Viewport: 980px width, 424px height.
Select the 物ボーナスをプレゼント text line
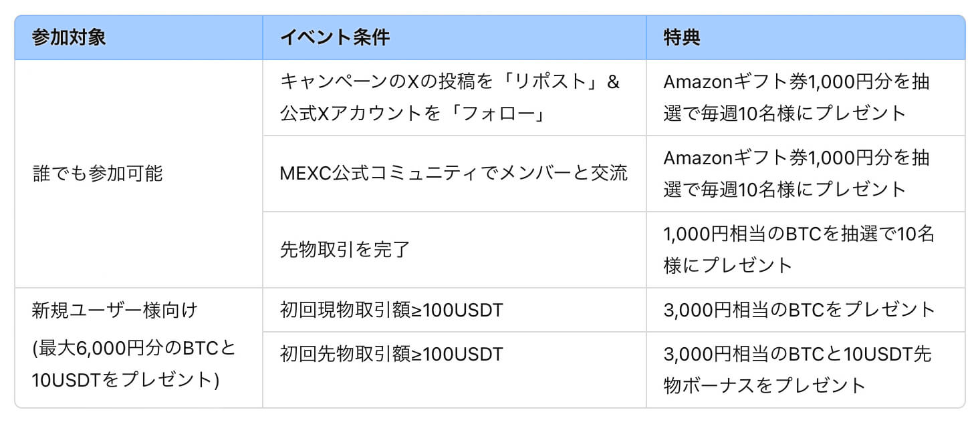click(764, 385)
